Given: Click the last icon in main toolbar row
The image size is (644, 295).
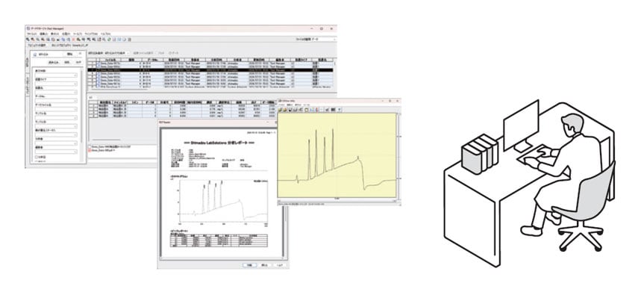Looking at the screenshot, I should click(129, 40).
